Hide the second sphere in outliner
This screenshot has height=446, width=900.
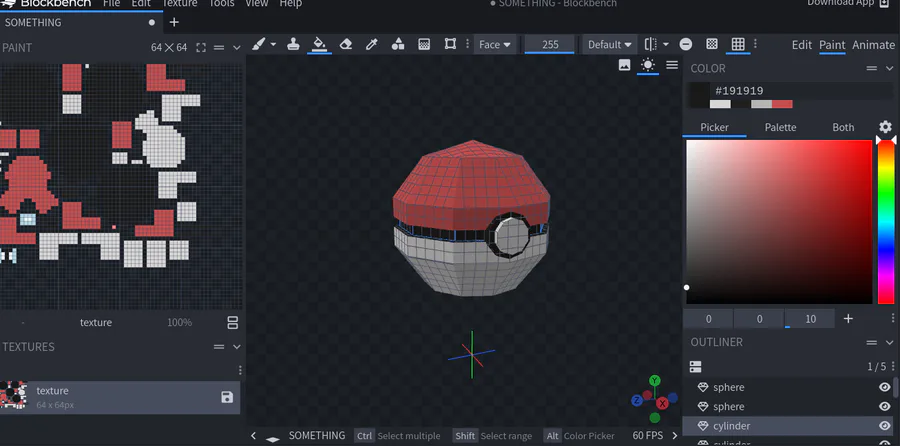point(885,406)
